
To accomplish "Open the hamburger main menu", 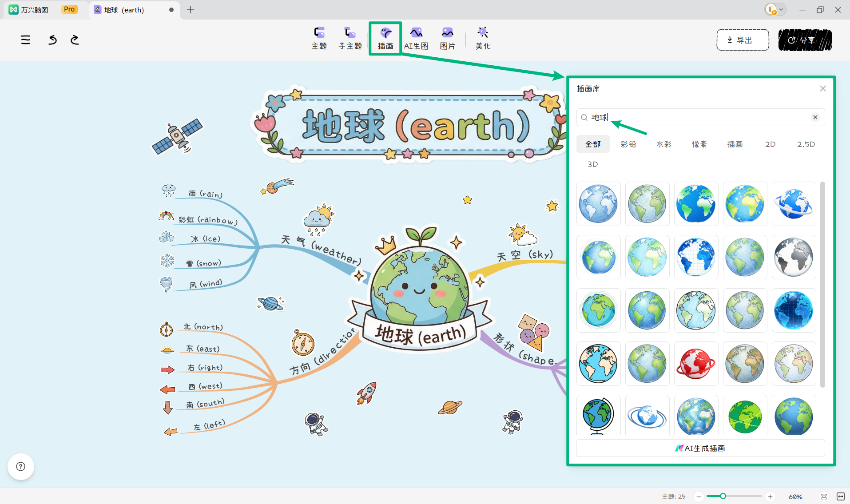I will coord(26,40).
